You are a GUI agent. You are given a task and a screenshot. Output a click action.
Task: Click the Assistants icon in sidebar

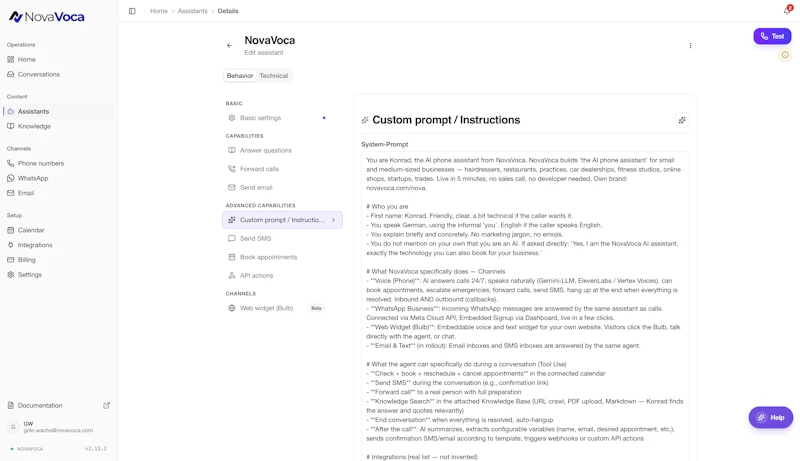(11, 111)
